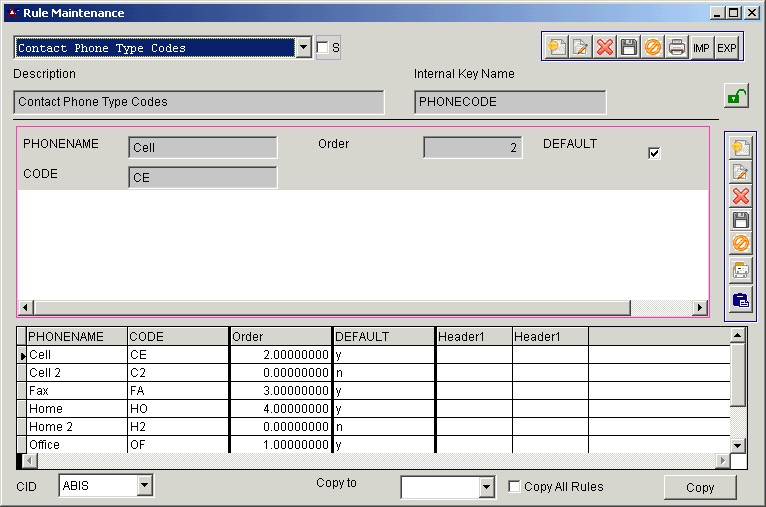766x507 pixels.
Task: Enable the Copy All Rules checkbox
Action: tap(515, 487)
